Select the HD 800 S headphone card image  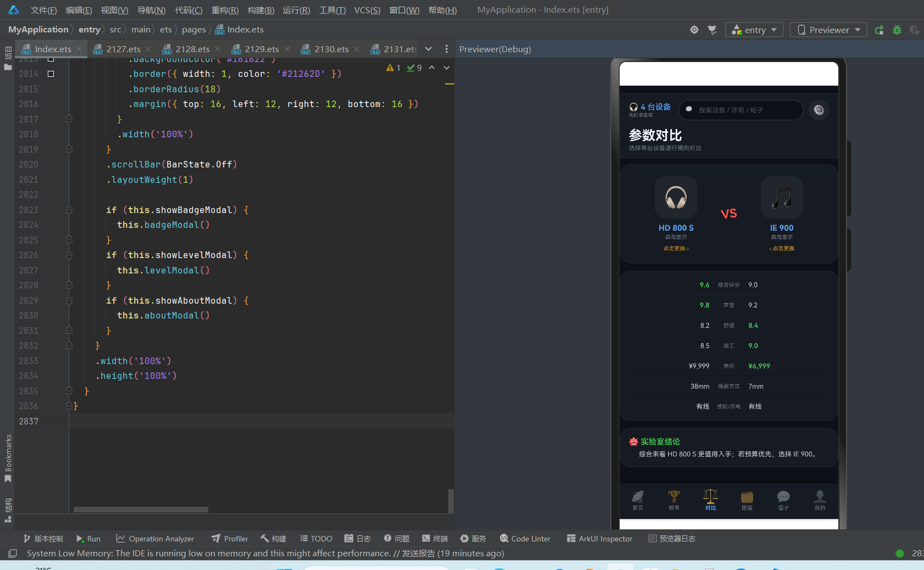pos(676,197)
